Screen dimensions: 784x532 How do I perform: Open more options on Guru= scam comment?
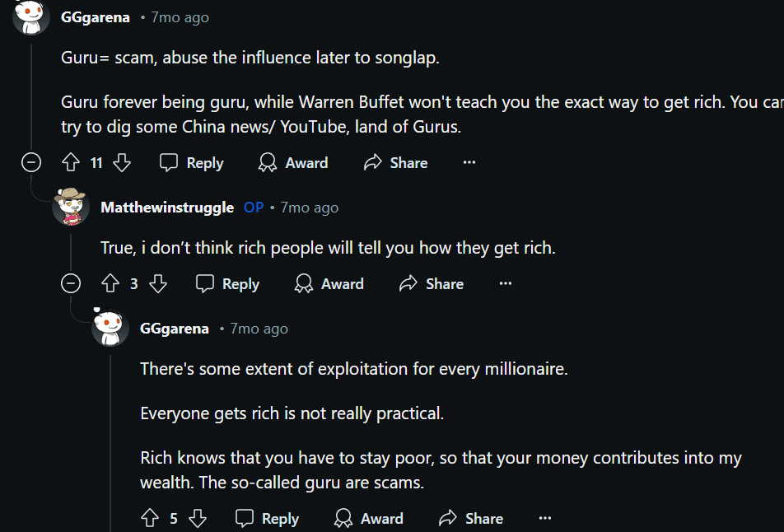[x=469, y=163]
